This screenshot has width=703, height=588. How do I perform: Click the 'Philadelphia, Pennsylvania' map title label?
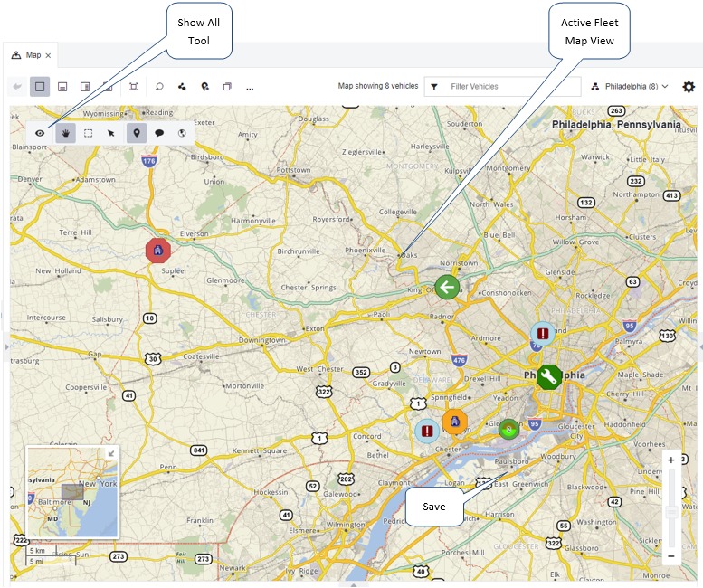pos(616,124)
